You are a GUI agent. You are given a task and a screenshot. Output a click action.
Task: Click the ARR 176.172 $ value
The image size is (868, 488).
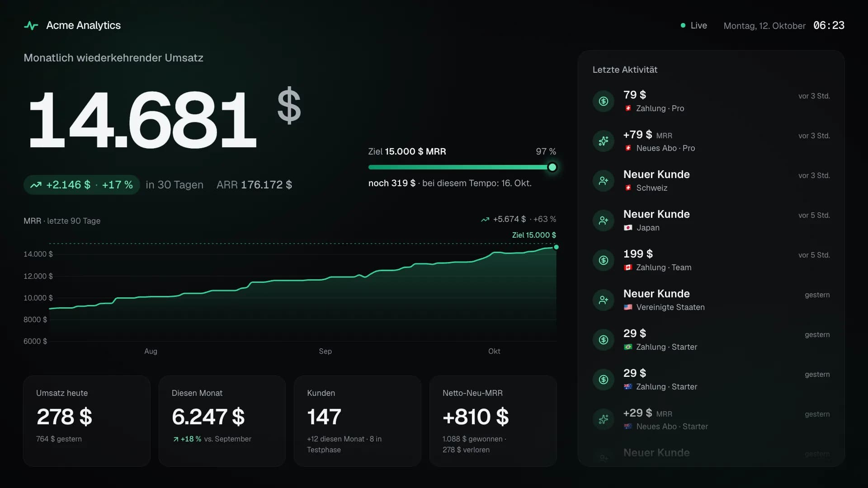[254, 185]
